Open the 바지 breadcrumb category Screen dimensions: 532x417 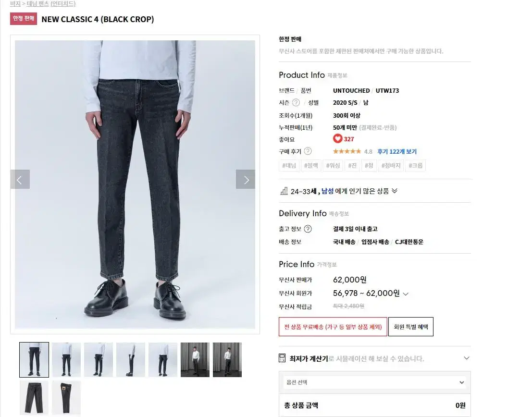(15, 4)
